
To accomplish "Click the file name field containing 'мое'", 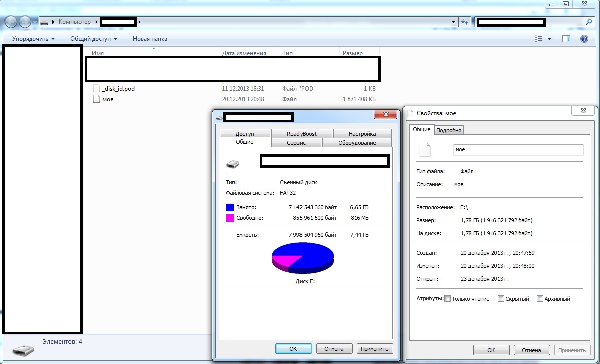I will [x=518, y=150].
